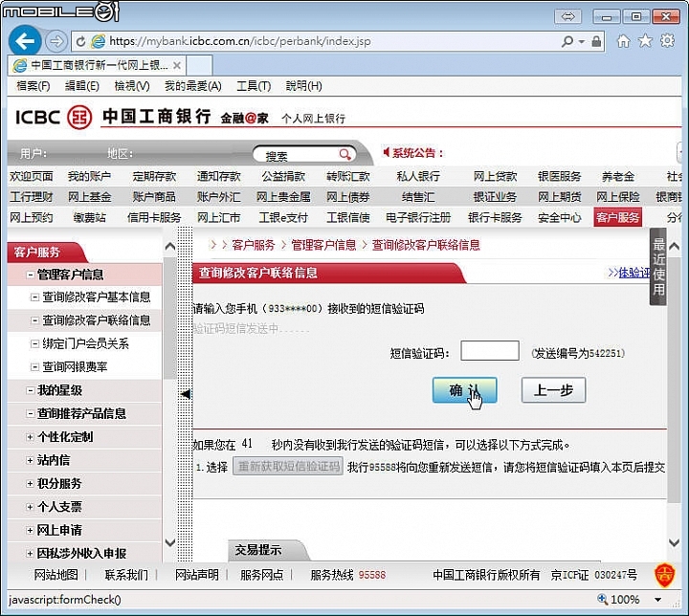Open the 我的最愛(A) menu
This screenshot has width=689, height=616.
tap(193, 86)
